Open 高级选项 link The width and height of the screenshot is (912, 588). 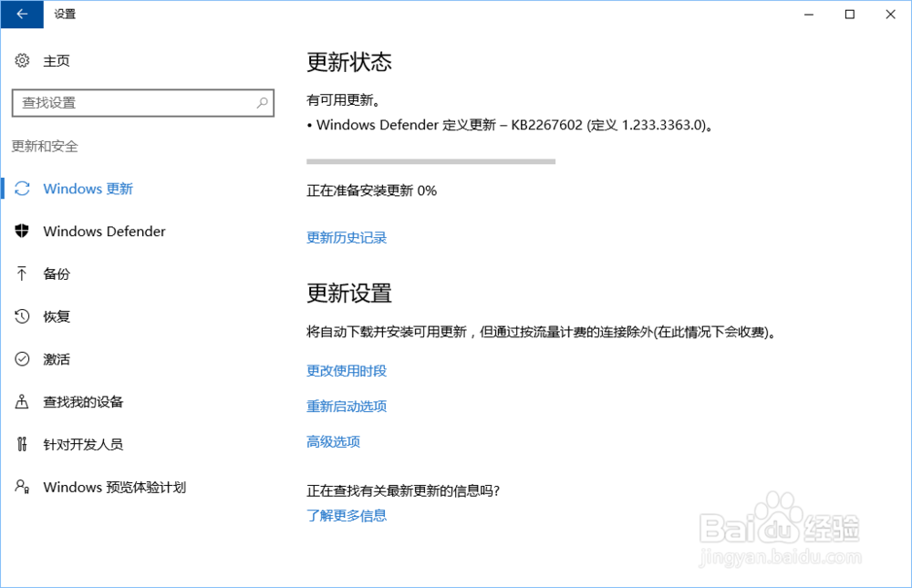(x=333, y=441)
